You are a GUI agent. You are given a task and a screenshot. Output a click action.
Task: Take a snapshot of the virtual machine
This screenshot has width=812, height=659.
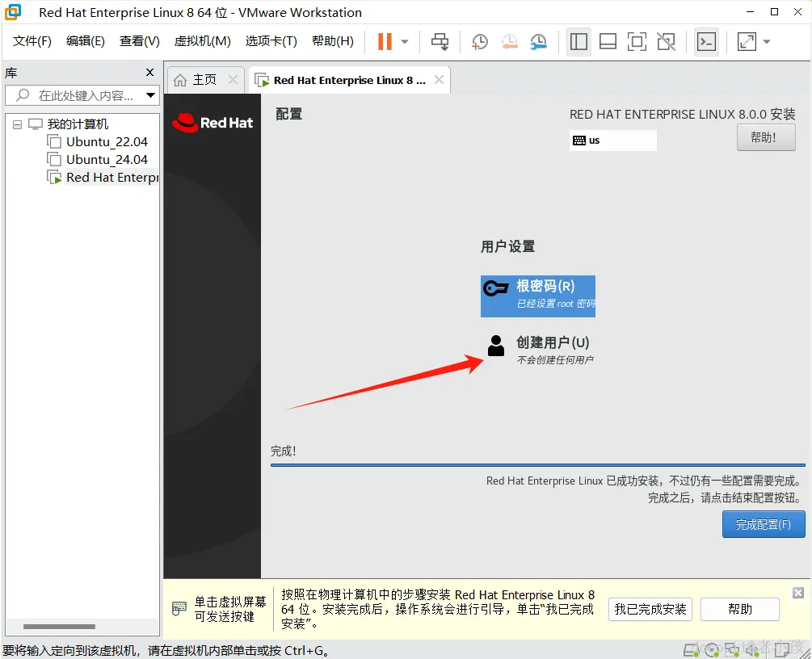(x=480, y=41)
